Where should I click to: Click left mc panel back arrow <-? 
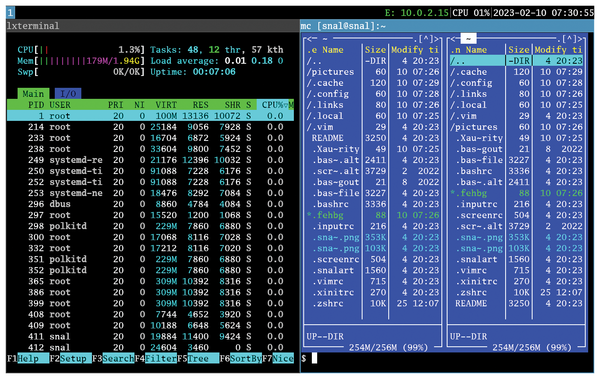[x=312, y=39]
